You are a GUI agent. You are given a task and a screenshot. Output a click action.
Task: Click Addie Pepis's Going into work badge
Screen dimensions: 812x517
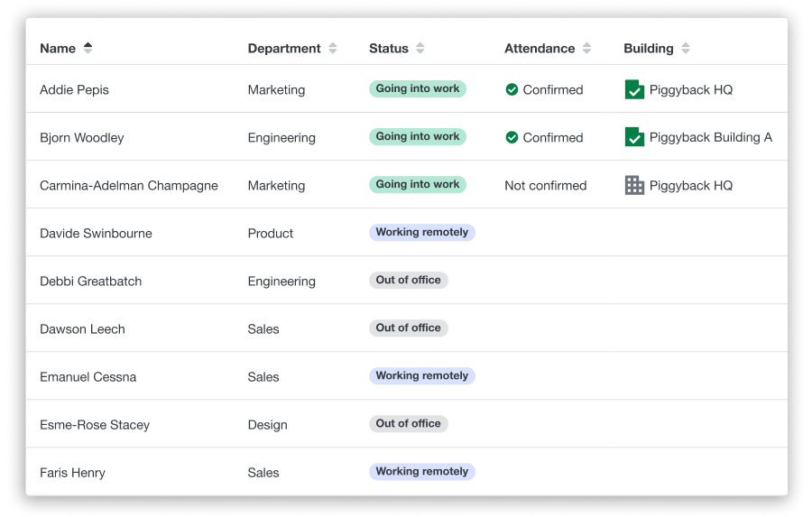(418, 88)
